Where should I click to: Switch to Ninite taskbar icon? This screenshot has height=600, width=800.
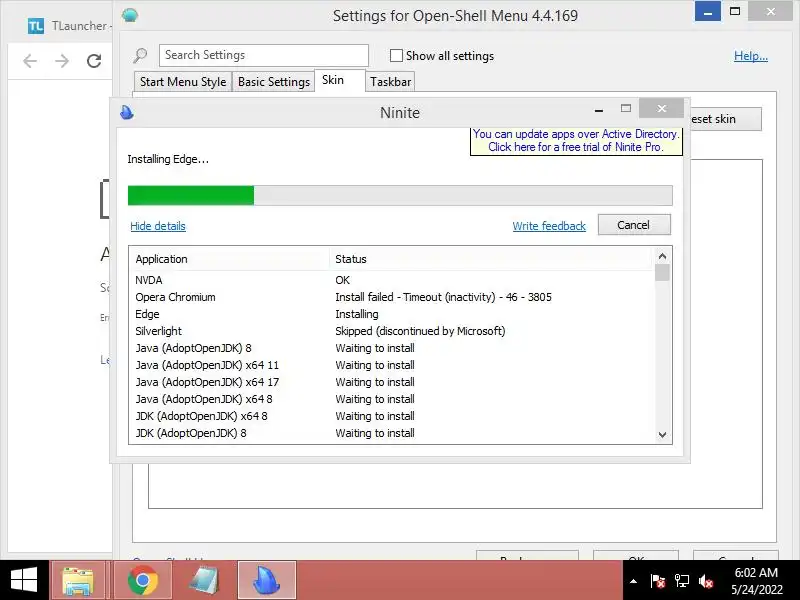tap(267, 581)
